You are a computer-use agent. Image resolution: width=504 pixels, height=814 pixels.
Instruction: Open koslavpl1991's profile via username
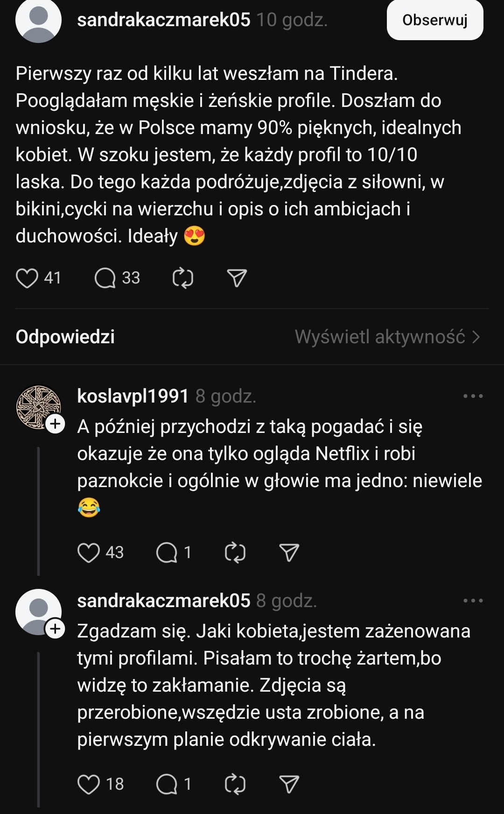(133, 396)
